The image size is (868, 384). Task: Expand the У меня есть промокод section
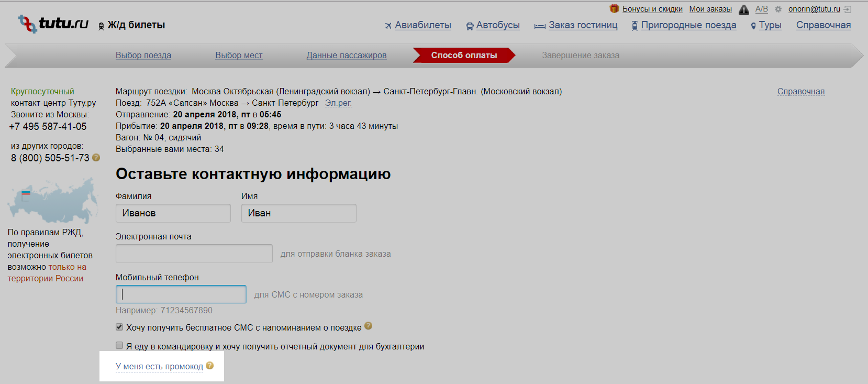pos(159,367)
